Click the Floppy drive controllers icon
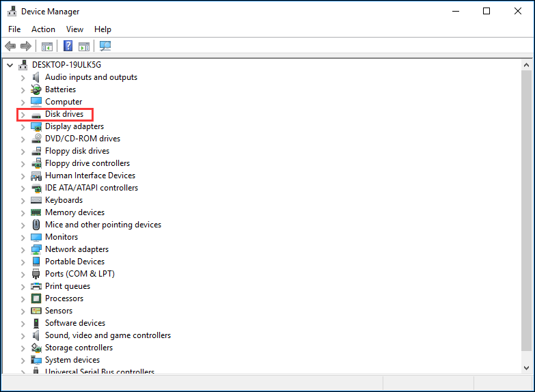The image size is (535, 392). tap(36, 163)
